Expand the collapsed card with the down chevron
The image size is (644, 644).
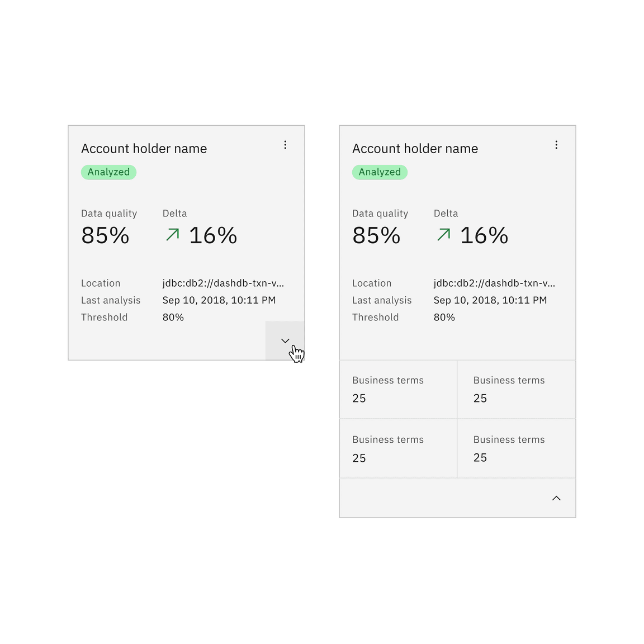[285, 340]
